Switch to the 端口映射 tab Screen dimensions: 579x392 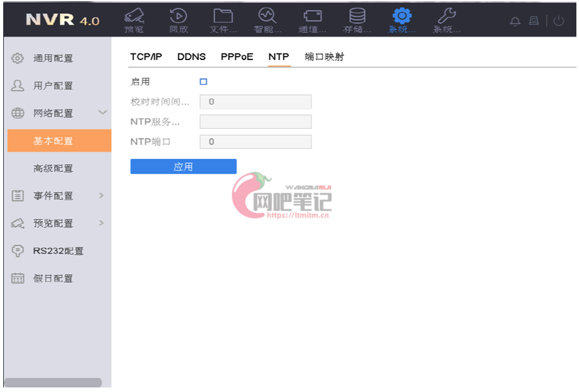pyautogui.click(x=324, y=57)
